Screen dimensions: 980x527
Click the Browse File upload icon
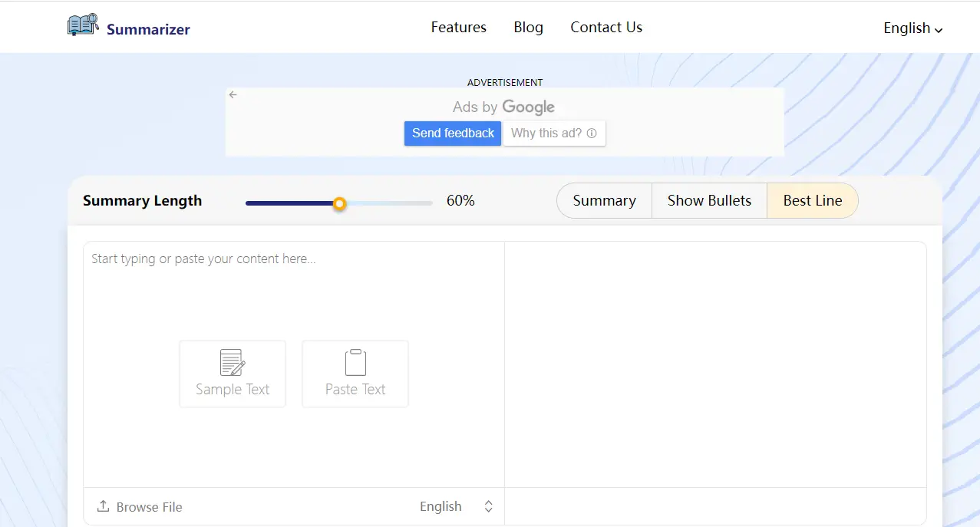click(103, 506)
